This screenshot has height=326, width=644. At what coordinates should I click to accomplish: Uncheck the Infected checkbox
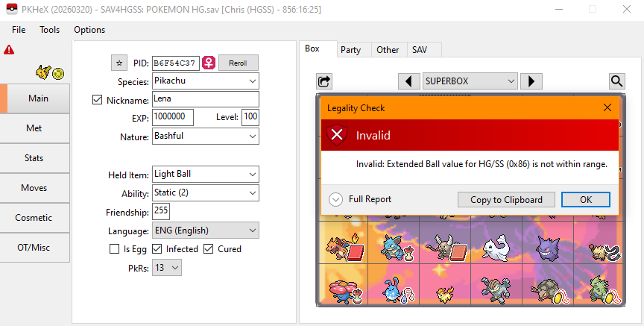[157, 249]
